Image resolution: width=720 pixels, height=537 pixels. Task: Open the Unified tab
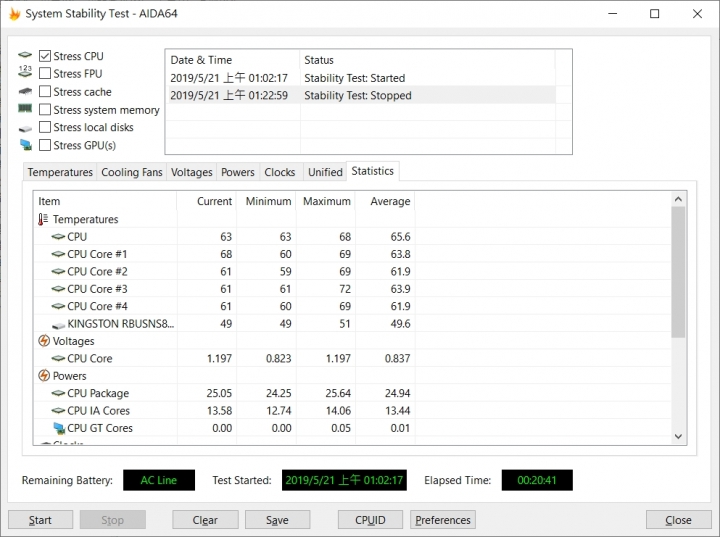click(x=325, y=172)
